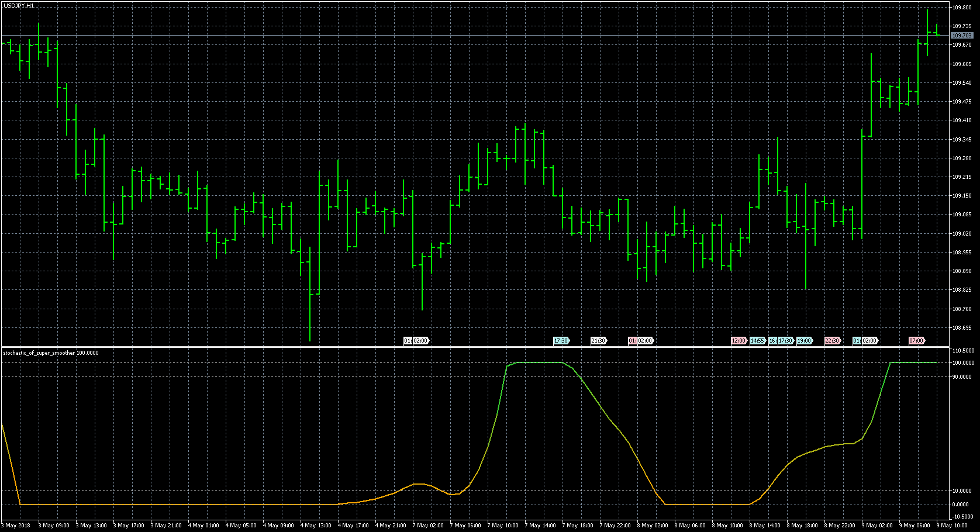This screenshot has height=532, width=980.
Task: Select the pink 22:30 event marker
Action: [832, 341]
